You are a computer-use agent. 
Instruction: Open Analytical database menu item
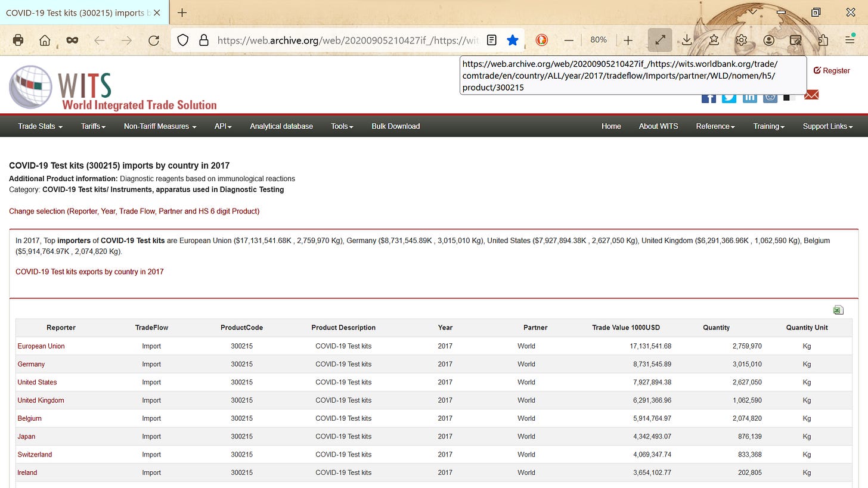(x=281, y=126)
